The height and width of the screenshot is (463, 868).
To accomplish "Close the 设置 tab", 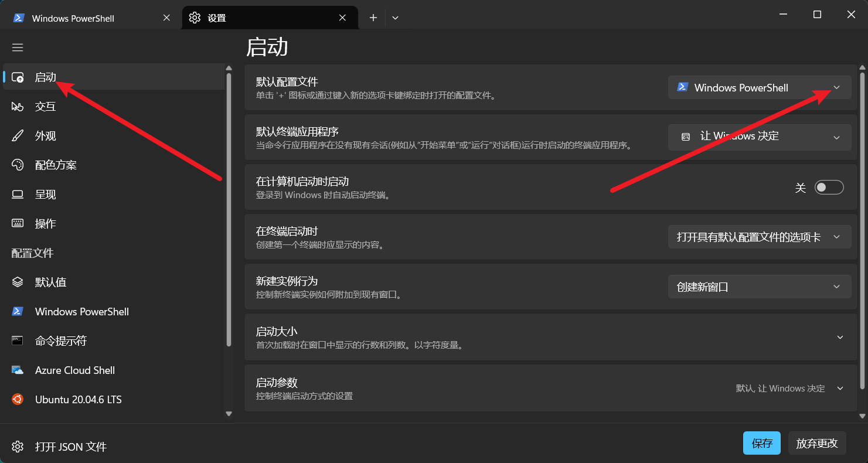I will tap(342, 18).
